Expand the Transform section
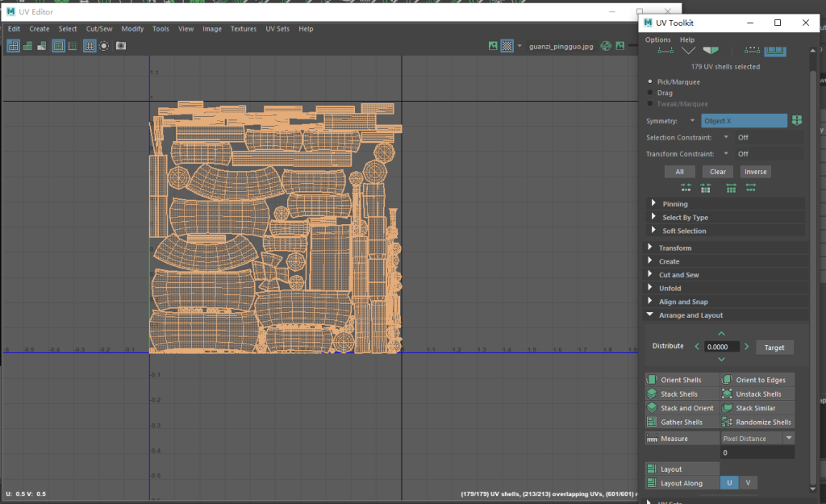The image size is (826, 504). tap(725, 248)
